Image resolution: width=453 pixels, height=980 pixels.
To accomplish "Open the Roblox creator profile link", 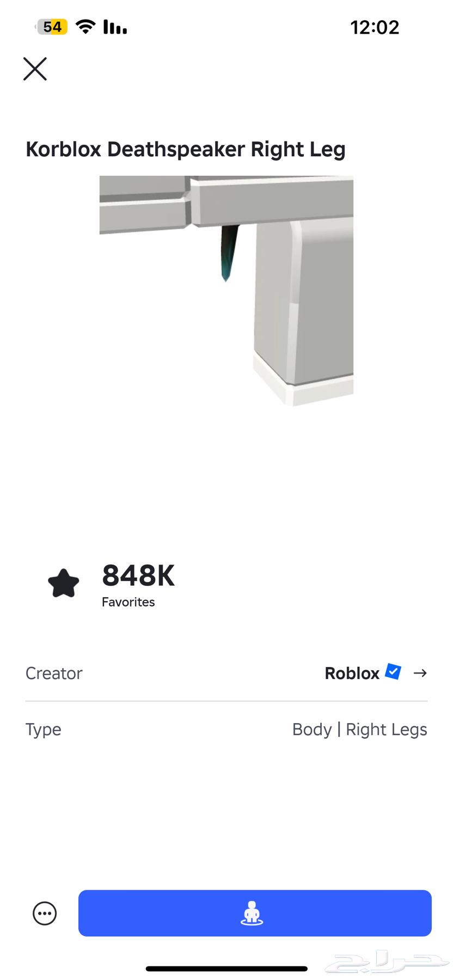I will [x=352, y=673].
